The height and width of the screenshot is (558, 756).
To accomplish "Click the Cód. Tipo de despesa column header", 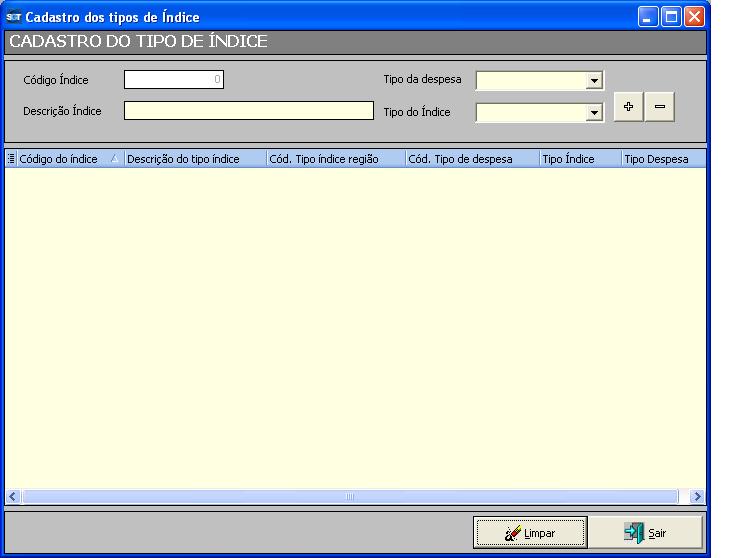I will [471, 159].
